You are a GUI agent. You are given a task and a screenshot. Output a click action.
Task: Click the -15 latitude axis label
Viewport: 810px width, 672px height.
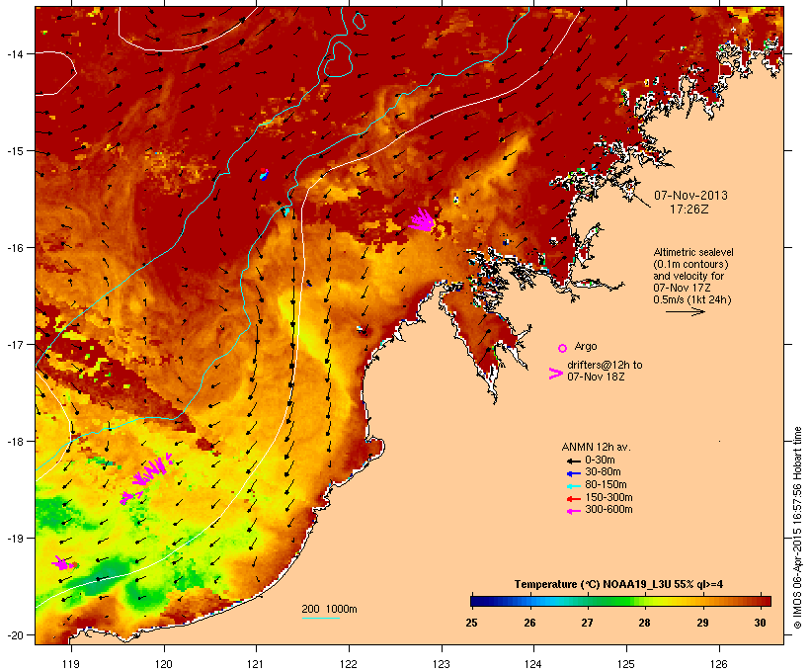click(x=14, y=151)
